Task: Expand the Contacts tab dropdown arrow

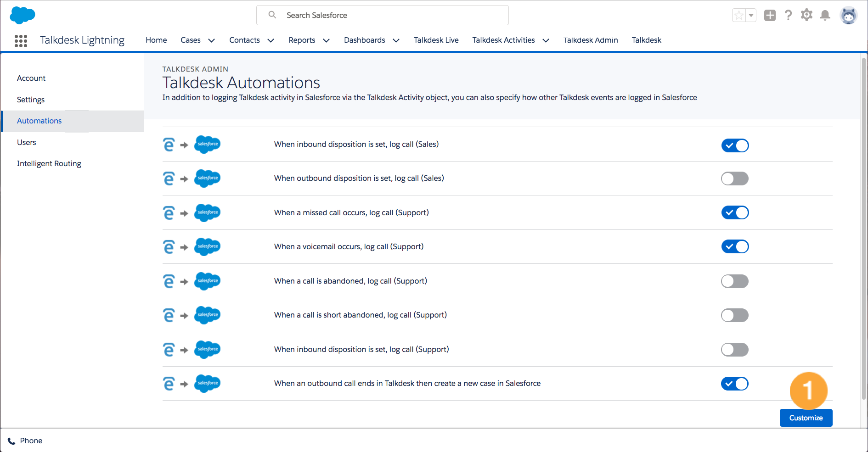Action: 271,40
